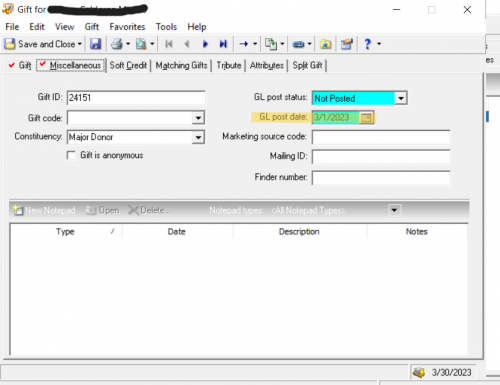Click the link chain toolbar icon
Viewport: 500px width, 385px height.
click(298, 44)
